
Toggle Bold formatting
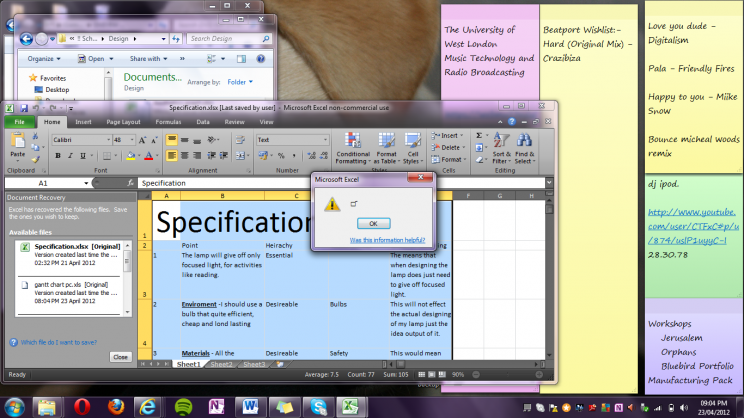tap(58, 156)
